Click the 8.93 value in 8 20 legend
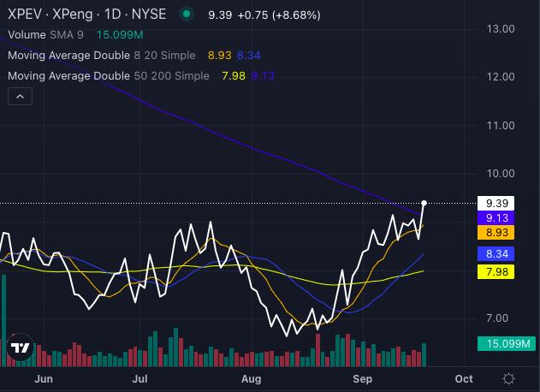This screenshot has height=392, width=540. [220, 55]
